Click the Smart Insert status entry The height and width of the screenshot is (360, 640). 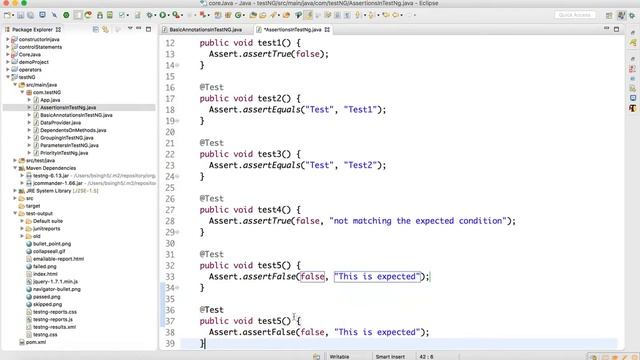pyautogui.click(x=390, y=356)
